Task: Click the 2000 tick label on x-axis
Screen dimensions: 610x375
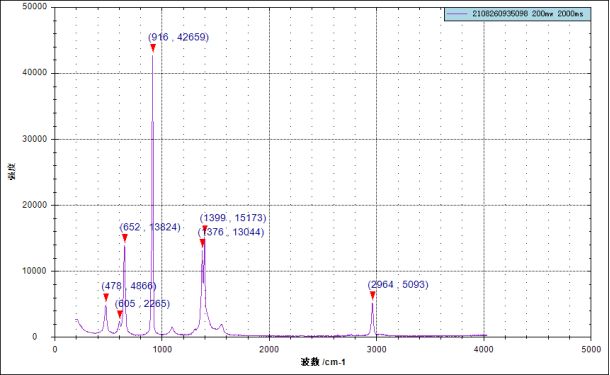Action: click(269, 349)
